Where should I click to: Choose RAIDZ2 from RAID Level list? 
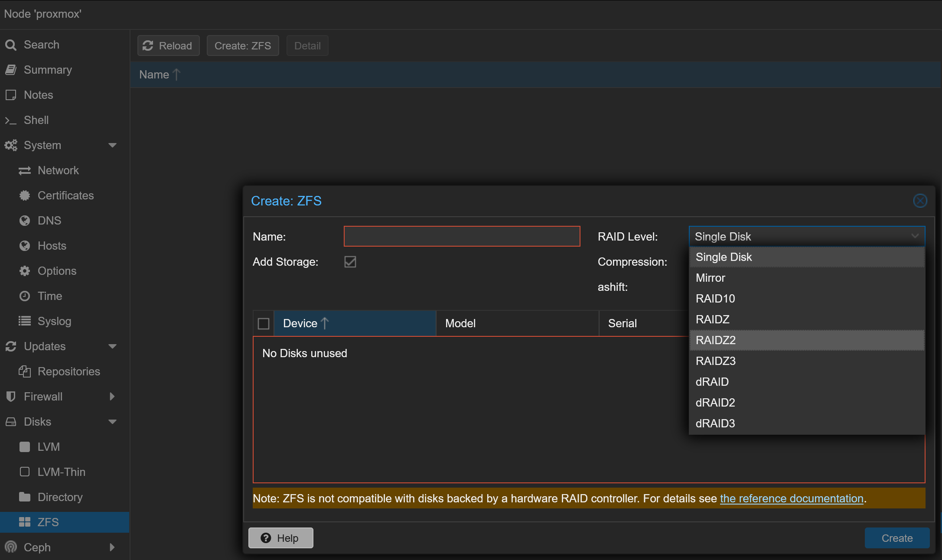click(716, 340)
